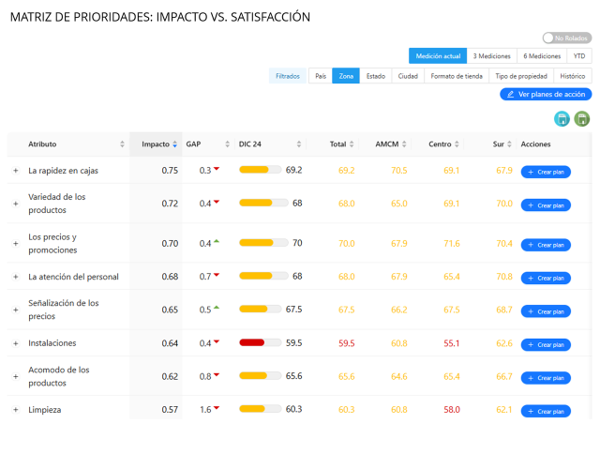Click the red Instalaciones progress bar
Viewport: 600px width, 454px height.
(x=260, y=343)
